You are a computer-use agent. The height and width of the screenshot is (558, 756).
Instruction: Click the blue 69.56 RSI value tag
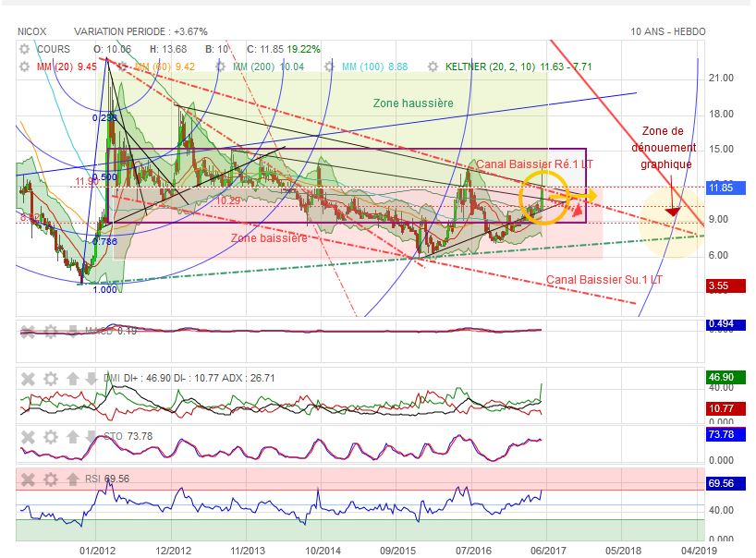[x=726, y=483]
